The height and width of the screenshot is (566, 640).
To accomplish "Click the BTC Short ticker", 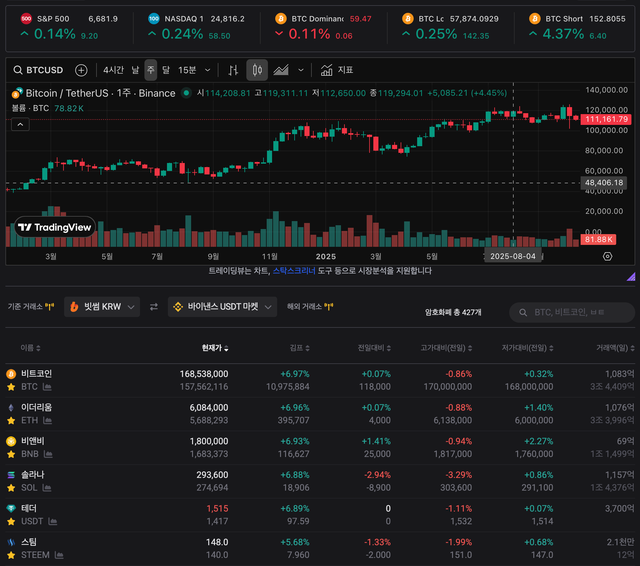I will pyautogui.click(x=577, y=27).
